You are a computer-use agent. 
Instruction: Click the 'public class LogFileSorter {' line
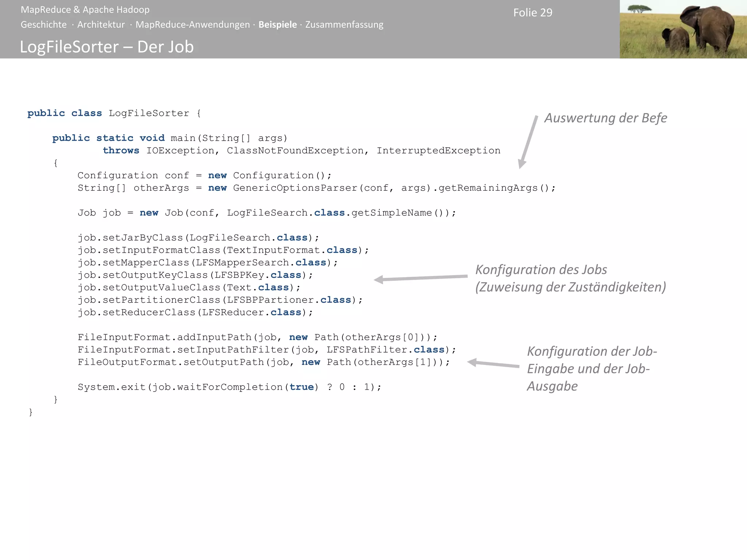pyautogui.click(x=114, y=113)
